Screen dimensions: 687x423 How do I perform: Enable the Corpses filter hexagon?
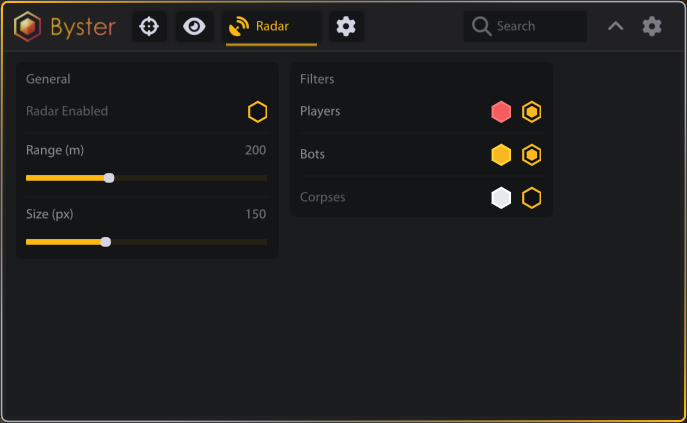pyautogui.click(x=532, y=198)
